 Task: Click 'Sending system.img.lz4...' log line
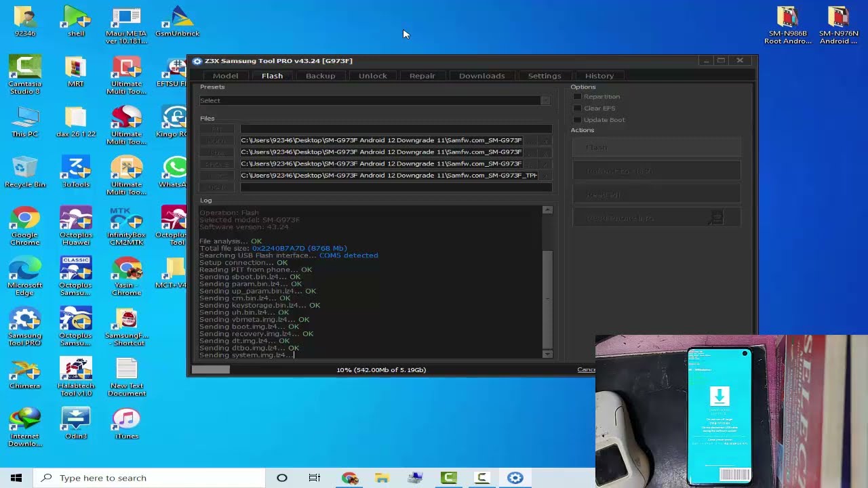(x=246, y=355)
